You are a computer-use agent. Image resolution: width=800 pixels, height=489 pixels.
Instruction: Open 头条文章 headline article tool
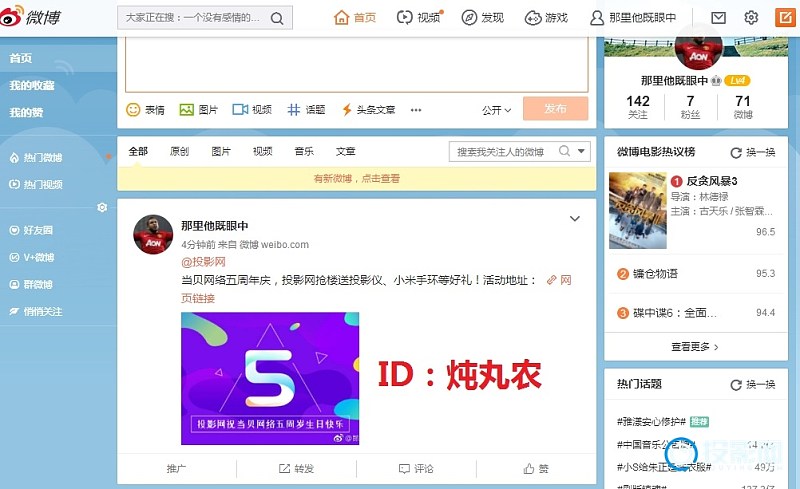[x=368, y=110]
